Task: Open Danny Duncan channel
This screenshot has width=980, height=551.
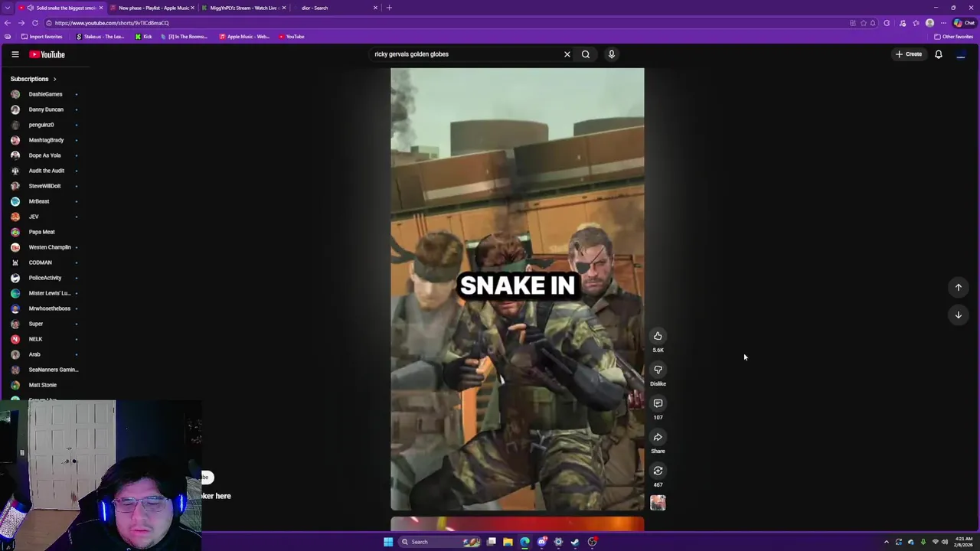Action: [x=44, y=109]
